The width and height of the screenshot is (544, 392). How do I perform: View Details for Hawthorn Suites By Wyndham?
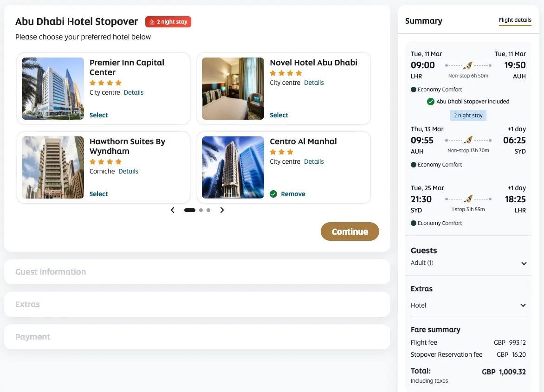point(129,171)
